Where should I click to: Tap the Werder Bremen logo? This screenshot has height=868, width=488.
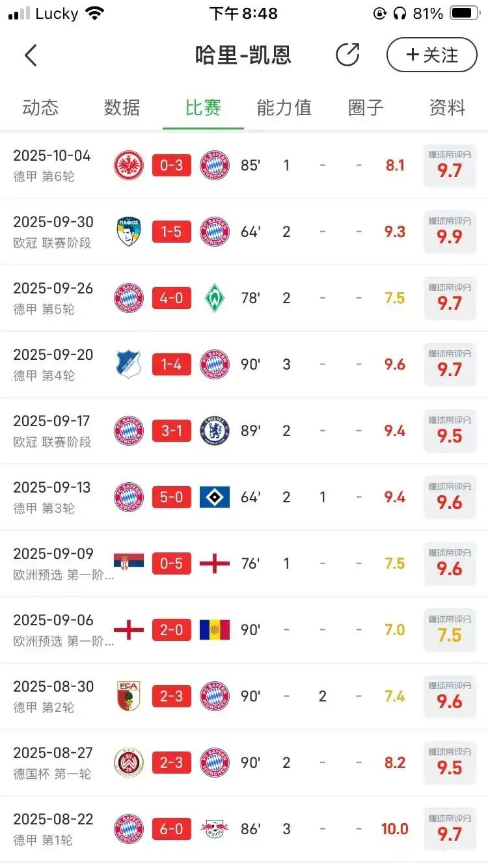(x=214, y=298)
